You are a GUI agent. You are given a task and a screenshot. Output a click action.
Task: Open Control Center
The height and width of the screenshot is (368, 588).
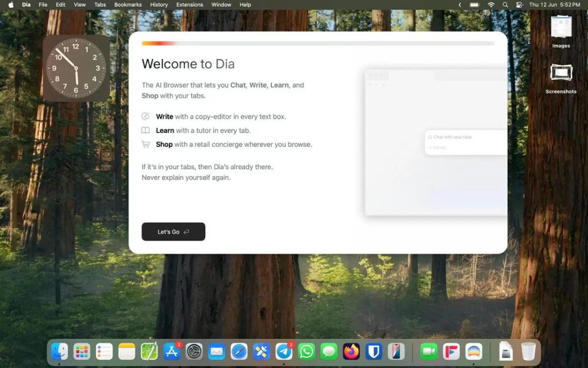click(x=519, y=5)
